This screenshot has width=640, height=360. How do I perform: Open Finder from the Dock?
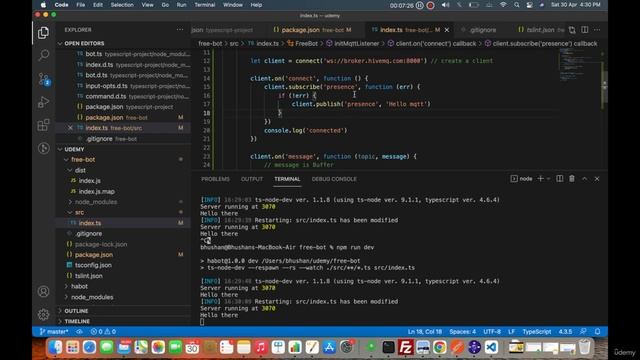pos(55,347)
